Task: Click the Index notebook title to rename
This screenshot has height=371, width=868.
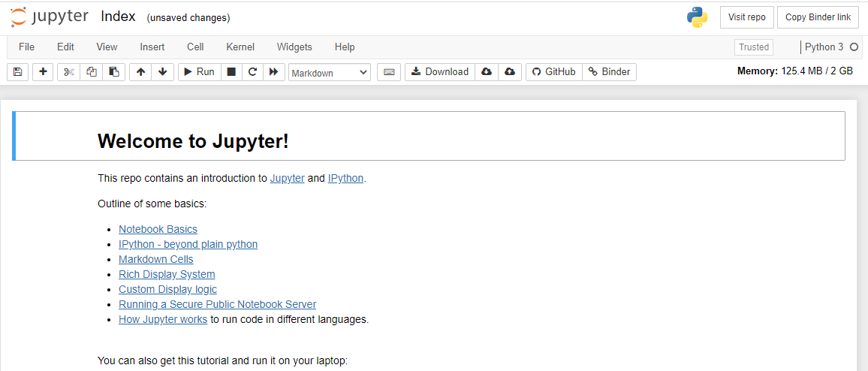Action: pyautogui.click(x=118, y=17)
